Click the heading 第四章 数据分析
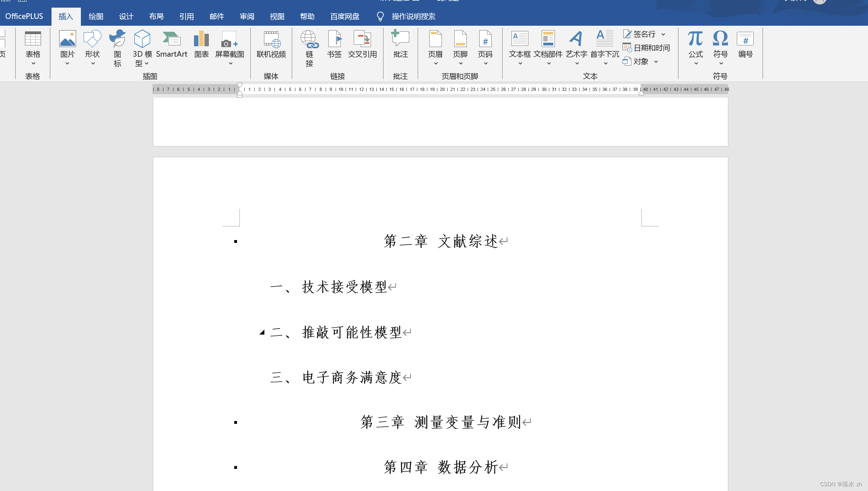 pyautogui.click(x=441, y=467)
